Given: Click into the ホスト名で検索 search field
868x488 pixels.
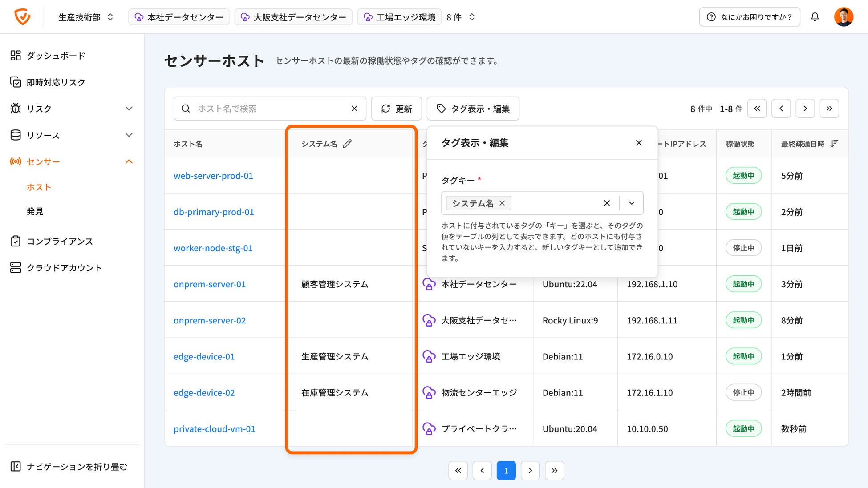Looking at the screenshot, I should [267, 109].
